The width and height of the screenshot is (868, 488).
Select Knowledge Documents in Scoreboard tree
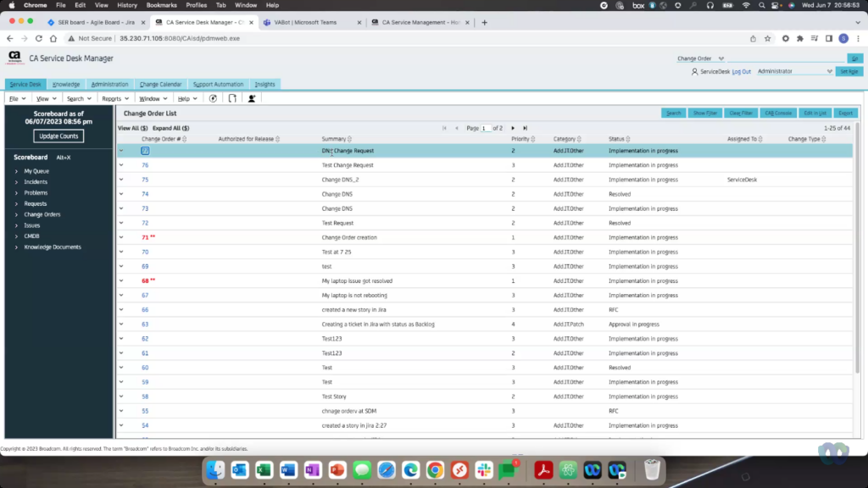pyautogui.click(x=53, y=247)
